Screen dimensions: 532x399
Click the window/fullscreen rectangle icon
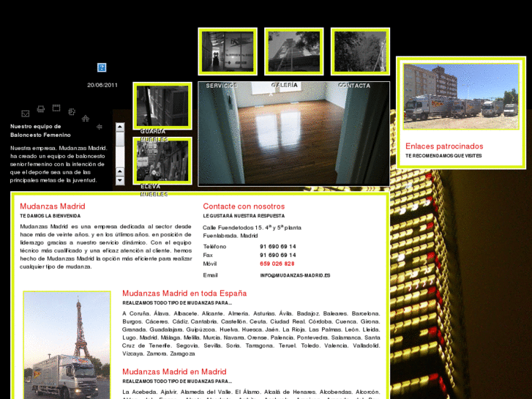coord(56,108)
